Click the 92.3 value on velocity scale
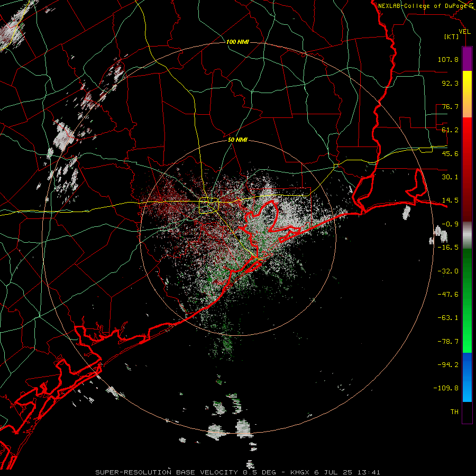476x476 pixels. (450, 83)
